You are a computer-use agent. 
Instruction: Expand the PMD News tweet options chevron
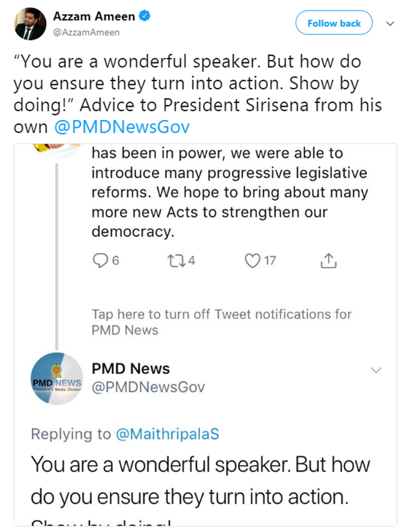[x=376, y=370]
